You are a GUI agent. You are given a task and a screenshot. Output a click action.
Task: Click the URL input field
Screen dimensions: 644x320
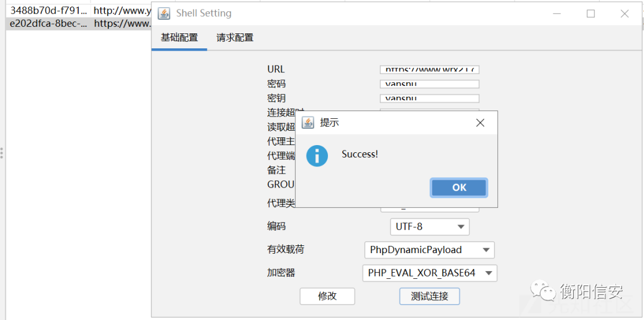(429, 69)
